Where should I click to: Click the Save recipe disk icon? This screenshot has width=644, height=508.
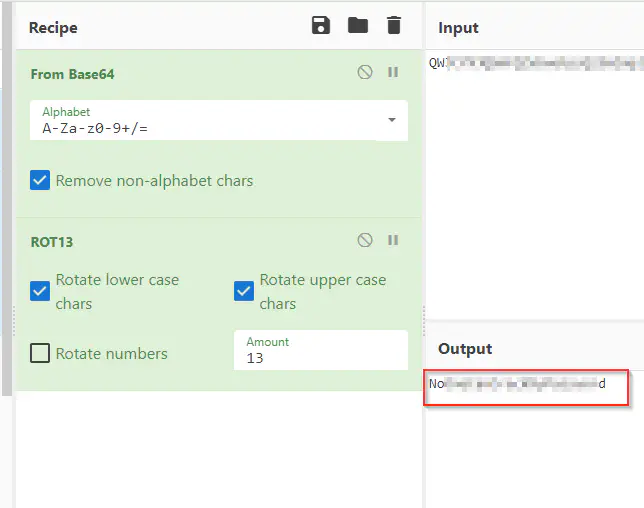pos(321,26)
